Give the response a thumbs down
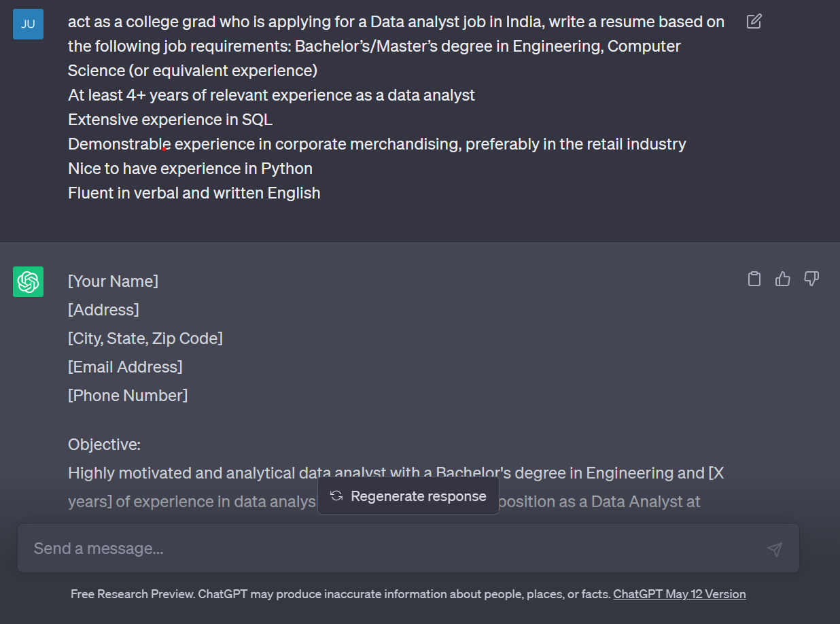 [x=811, y=279]
